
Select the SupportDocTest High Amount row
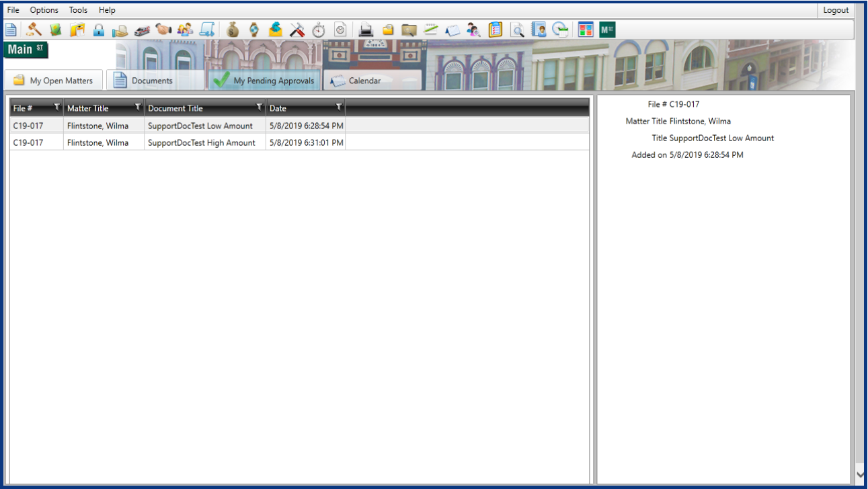tap(299, 142)
